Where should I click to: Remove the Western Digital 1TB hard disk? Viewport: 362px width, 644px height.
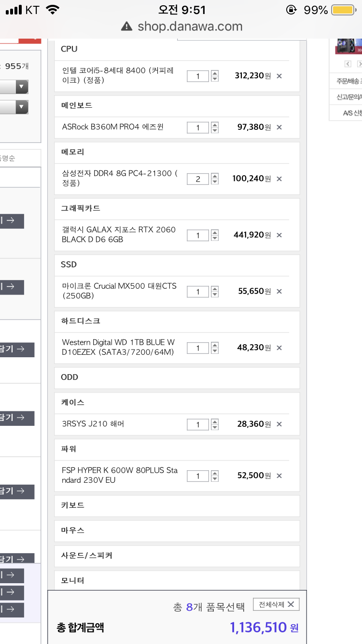279,348
